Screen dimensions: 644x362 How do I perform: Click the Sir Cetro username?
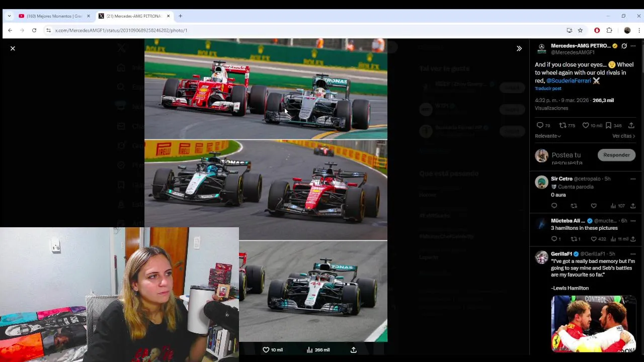pyautogui.click(x=561, y=179)
